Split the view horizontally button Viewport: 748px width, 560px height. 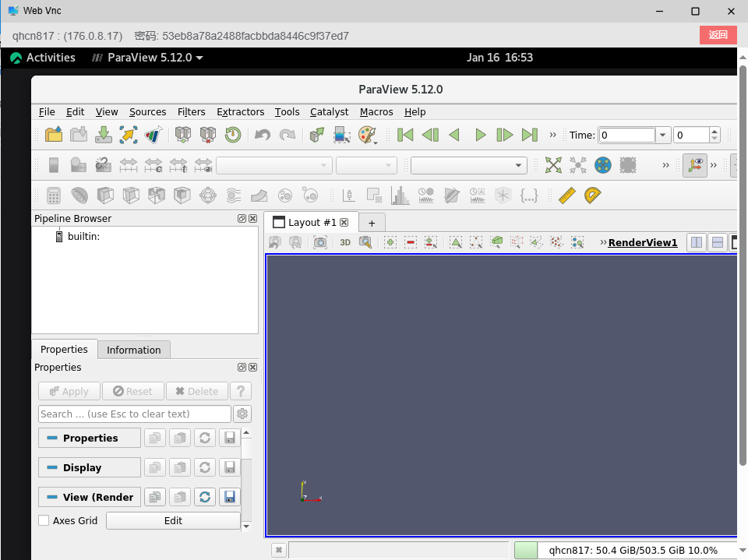(x=697, y=242)
